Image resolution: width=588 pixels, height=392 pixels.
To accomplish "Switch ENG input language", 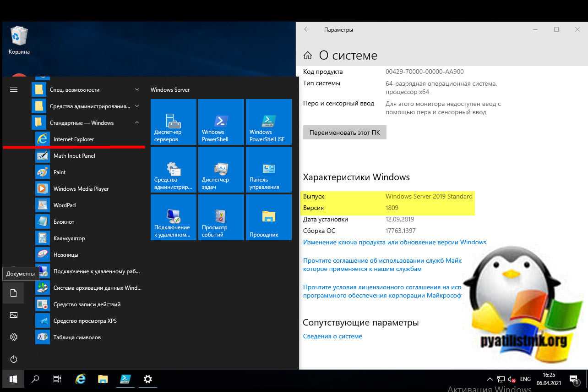I will tap(525, 379).
